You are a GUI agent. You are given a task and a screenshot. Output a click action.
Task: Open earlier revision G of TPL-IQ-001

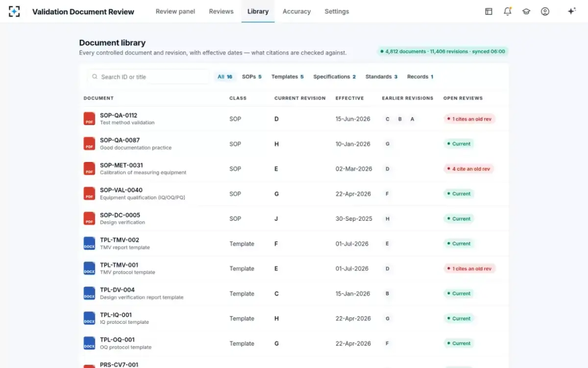tap(388, 318)
